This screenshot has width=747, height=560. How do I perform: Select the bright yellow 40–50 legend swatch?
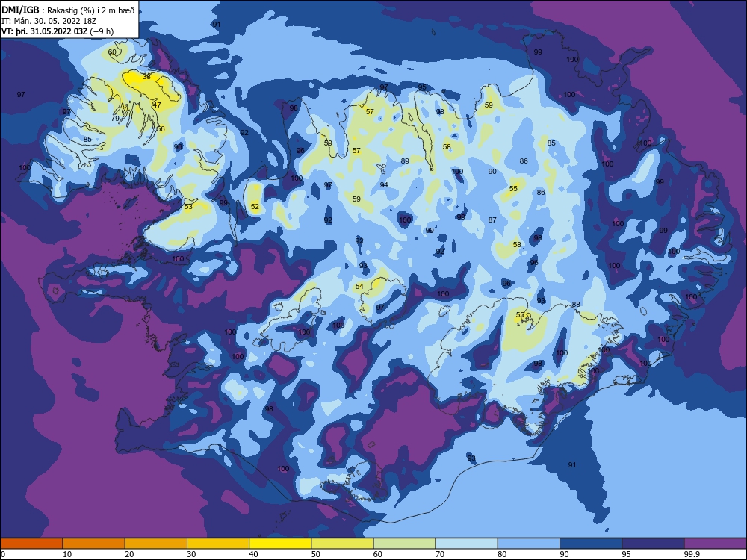pos(280,544)
